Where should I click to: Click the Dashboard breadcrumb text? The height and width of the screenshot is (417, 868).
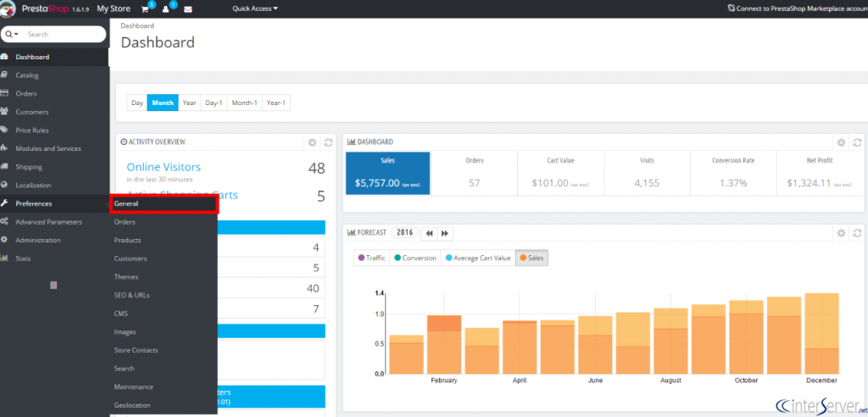(137, 25)
